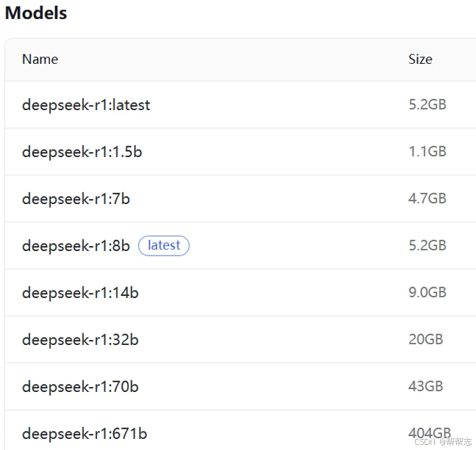Image resolution: width=476 pixels, height=450 pixels.
Task: Open the deepseek-r1:70b model link
Action: click(x=80, y=387)
